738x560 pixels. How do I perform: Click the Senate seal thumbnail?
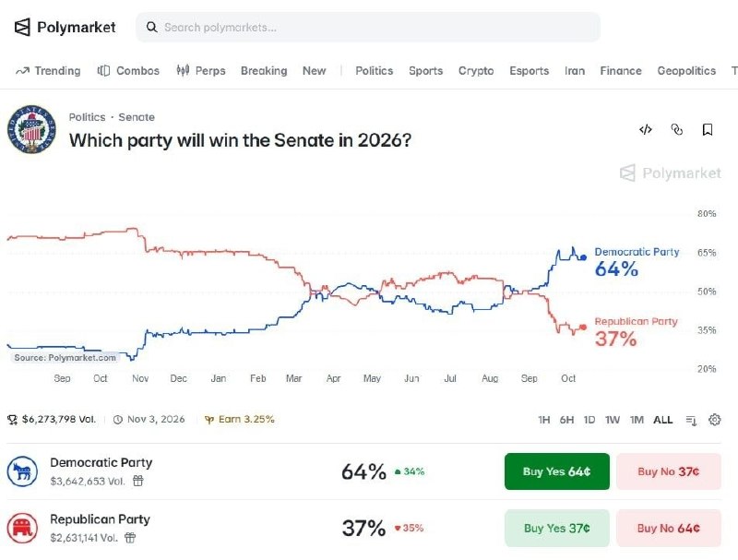31,129
